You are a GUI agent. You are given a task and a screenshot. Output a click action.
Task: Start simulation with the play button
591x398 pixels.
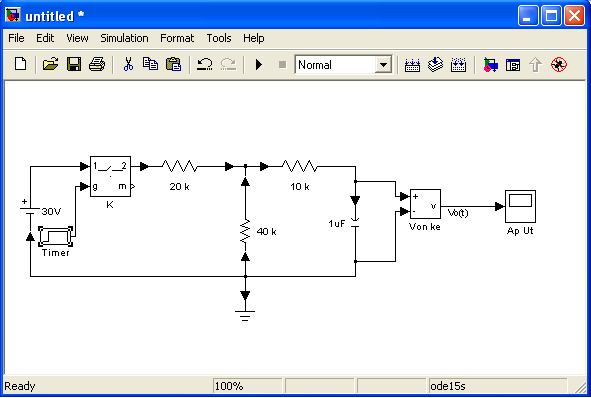259,64
